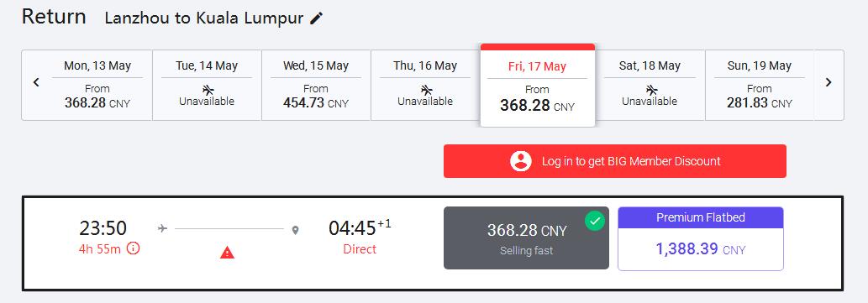The height and width of the screenshot is (303, 868).
Task: Select the Mon, 13 May date tab
Action: (x=97, y=85)
